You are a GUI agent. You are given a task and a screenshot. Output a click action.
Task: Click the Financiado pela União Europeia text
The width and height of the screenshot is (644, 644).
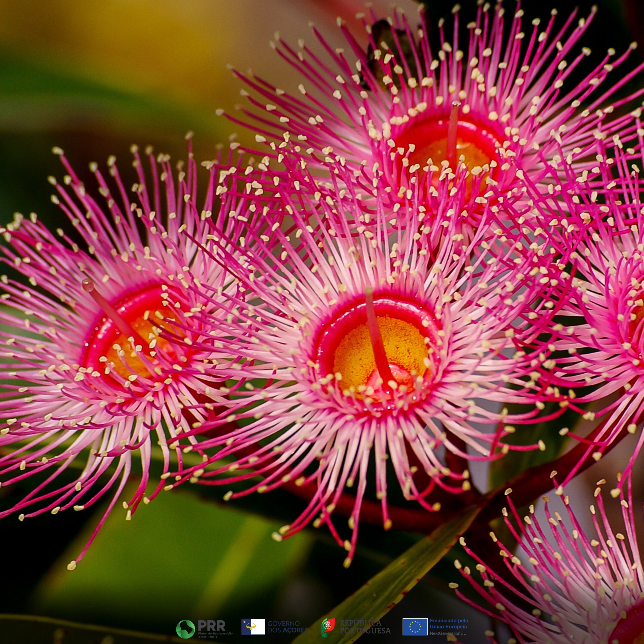[x=449, y=623]
